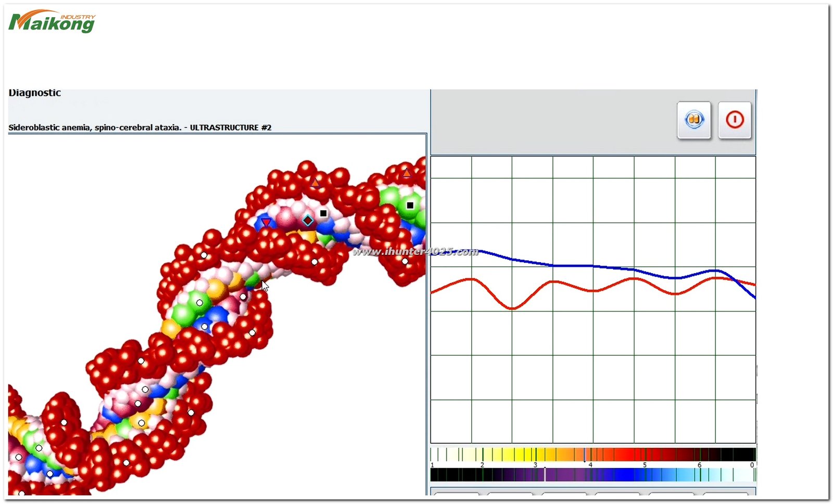Screen dimensions: 833x504
Task: Click the blue curve's starting point
Action: [x=480, y=251]
